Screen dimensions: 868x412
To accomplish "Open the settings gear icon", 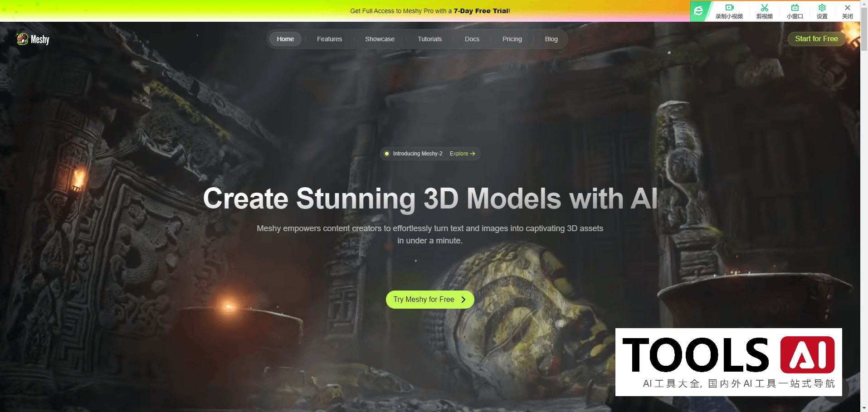I will tap(822, 8).
